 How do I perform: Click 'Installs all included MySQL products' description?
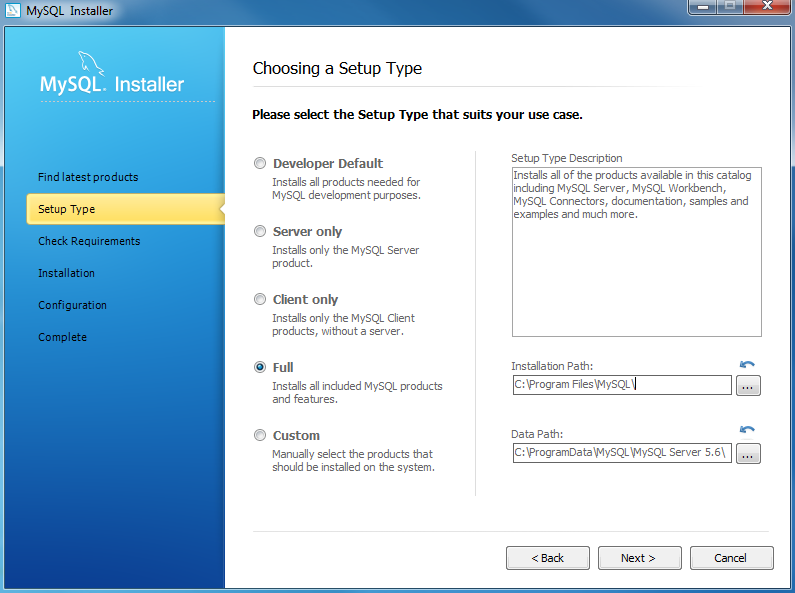click(357, 386)
